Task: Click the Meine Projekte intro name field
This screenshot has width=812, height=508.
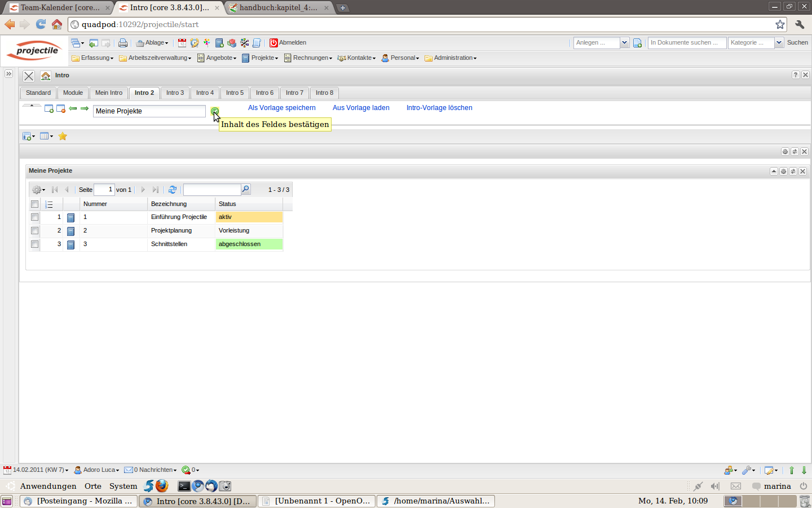Action: (x=149, y=111)
